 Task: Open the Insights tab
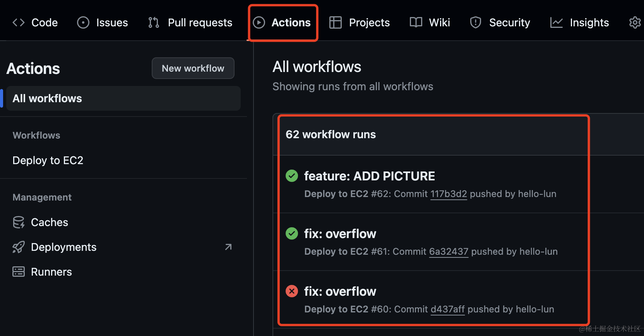579,22
